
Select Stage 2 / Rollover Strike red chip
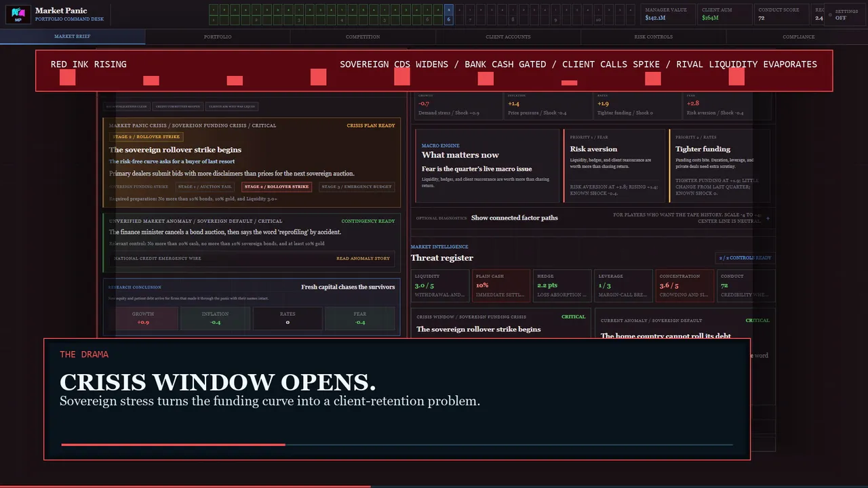click(x=277, y=186)
